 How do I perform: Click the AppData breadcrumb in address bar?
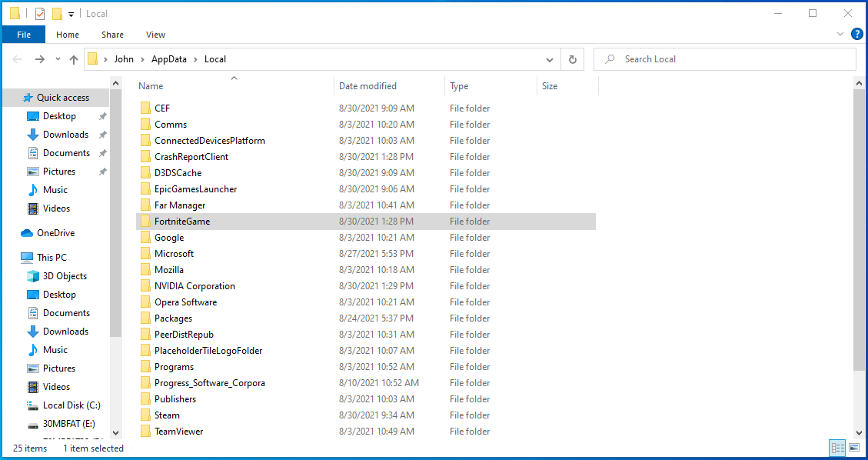(169, 59)
